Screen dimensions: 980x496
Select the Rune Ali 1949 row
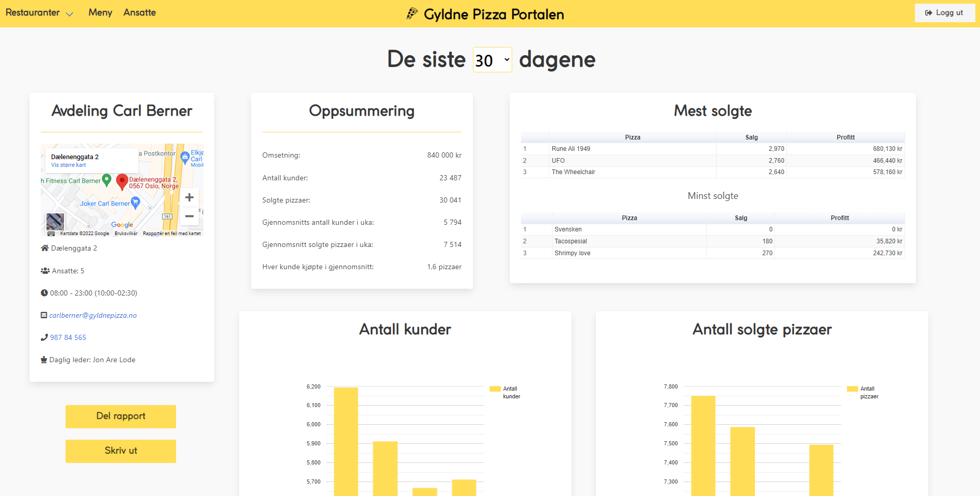[x=713, y=149]
